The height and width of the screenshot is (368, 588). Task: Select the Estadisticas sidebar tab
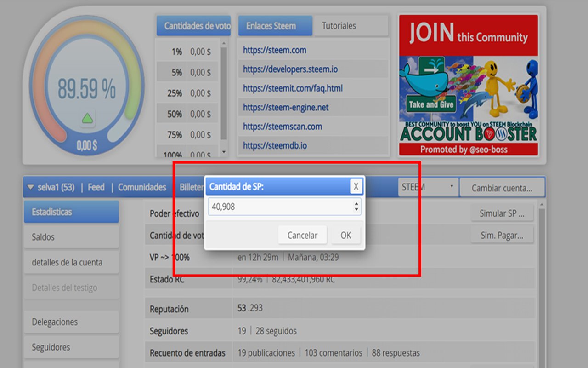(71, 212)
